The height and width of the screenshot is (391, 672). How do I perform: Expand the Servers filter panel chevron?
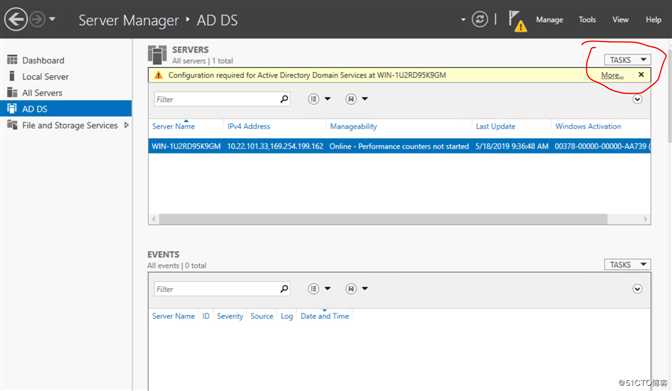pos(637,99)
